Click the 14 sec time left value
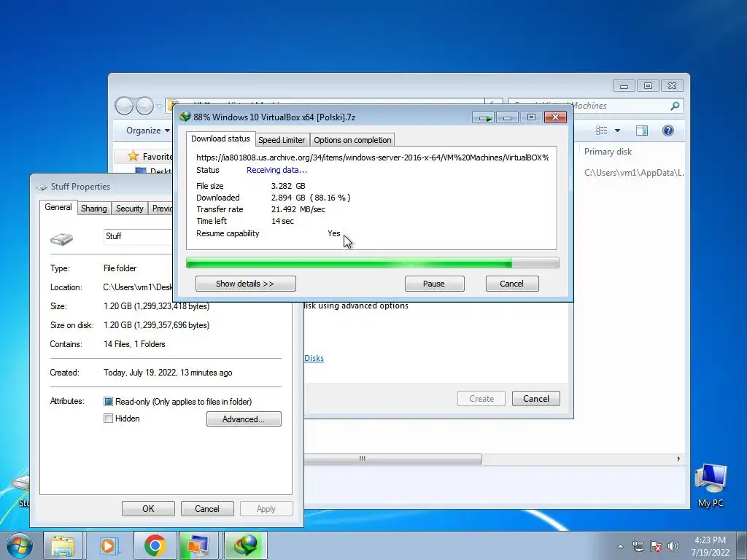 282,221
